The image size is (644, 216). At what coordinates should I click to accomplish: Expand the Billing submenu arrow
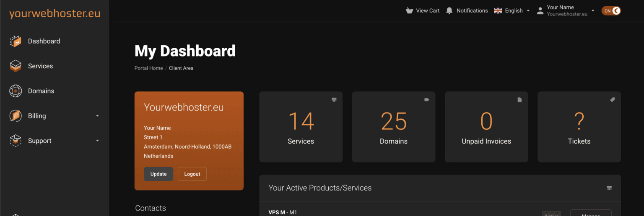pyautogui.click(x=97, y=116)
